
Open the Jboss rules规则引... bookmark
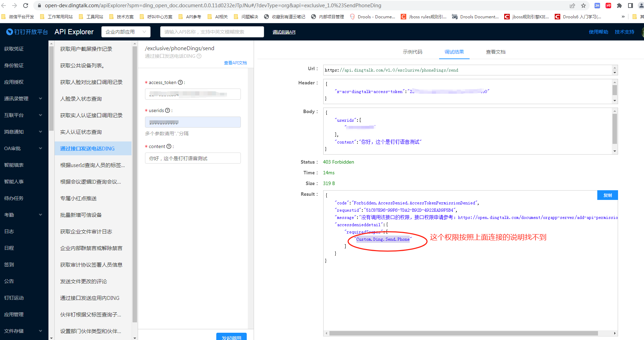coord(424,17)
